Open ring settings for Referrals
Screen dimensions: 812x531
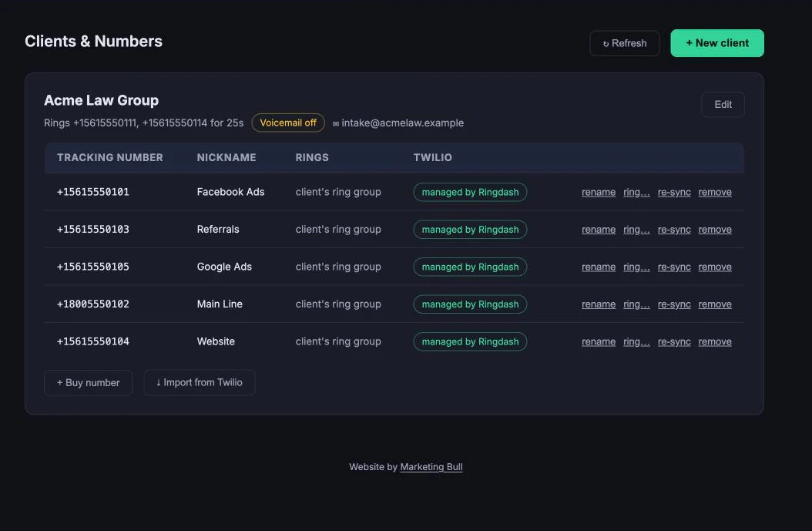pyautogui.click(x=636, y=230)
